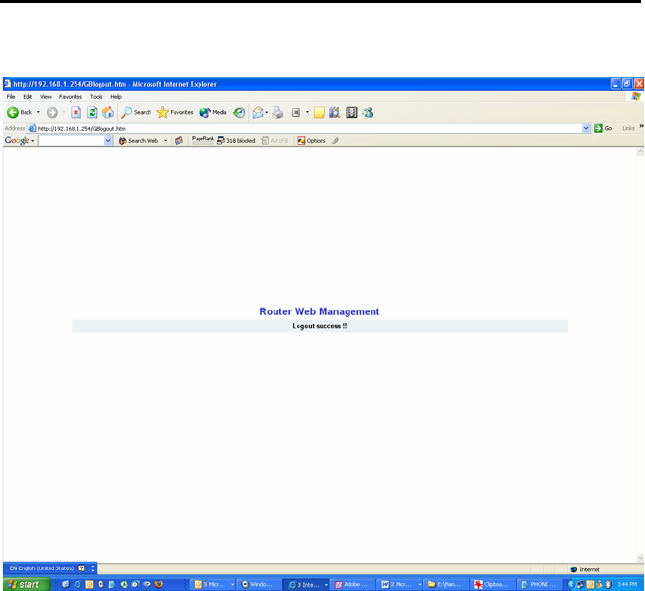Viewport: 645px width, 591px height.
Task: Expand the Back button history arrow
Action: (x=38, y=112)
